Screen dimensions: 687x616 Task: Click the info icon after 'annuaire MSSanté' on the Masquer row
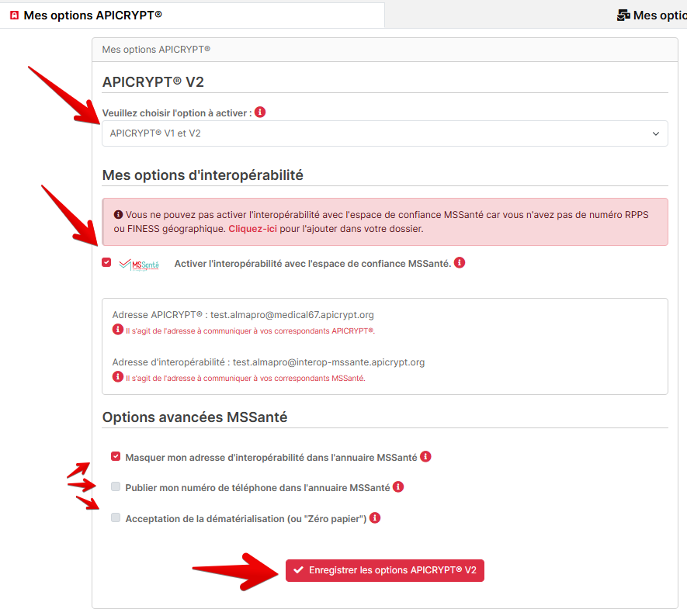pos(425,457)
